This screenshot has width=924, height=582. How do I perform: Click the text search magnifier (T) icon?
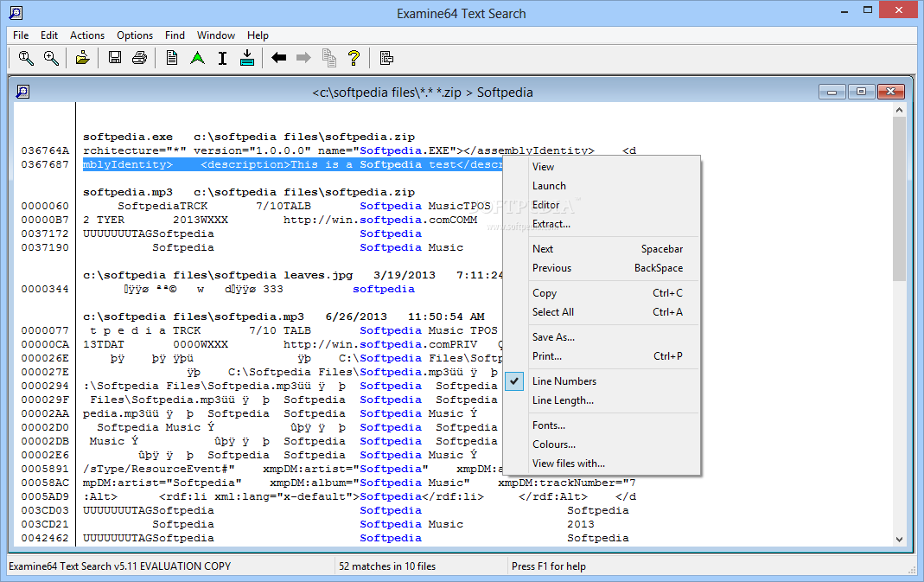(x=26, y=58)
